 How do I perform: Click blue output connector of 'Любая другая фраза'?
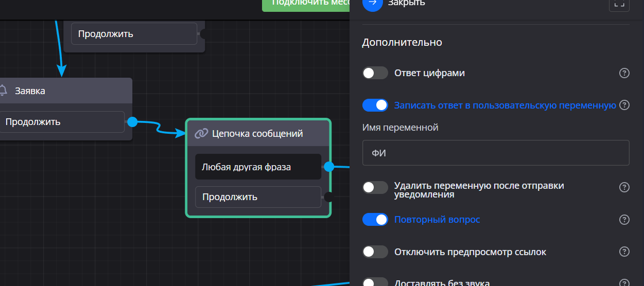tap(329, 167)
